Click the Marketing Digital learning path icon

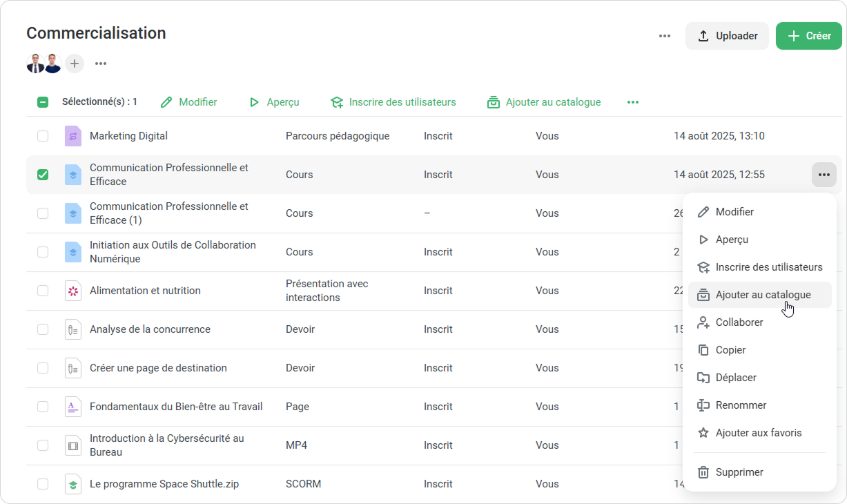(73, 136)
